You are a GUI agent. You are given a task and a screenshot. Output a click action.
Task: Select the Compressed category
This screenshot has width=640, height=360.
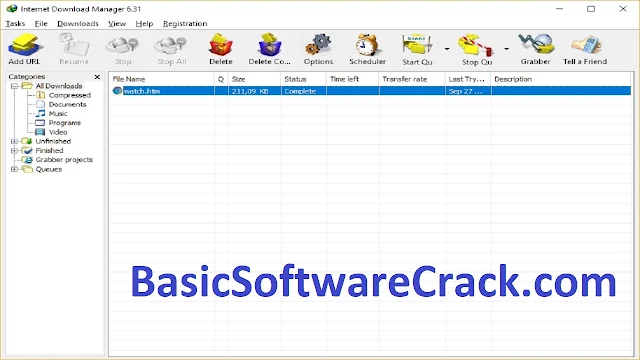(x=70, y=95)
